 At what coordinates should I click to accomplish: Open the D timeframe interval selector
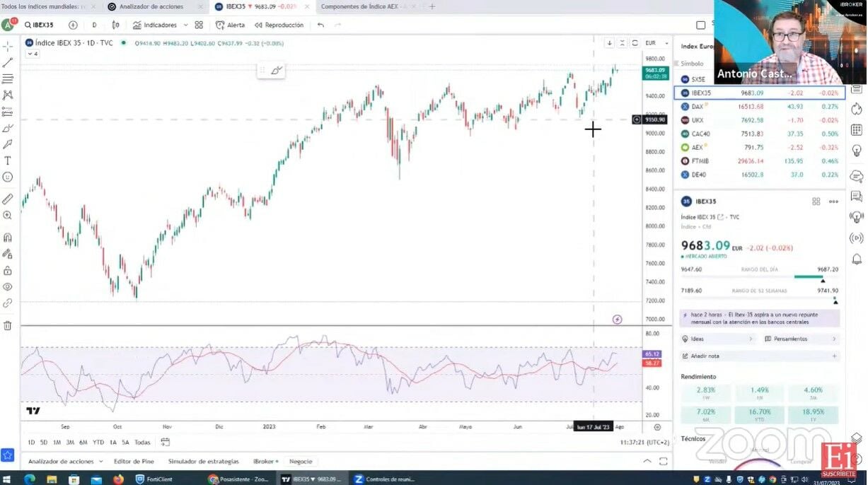click(94, 25)
